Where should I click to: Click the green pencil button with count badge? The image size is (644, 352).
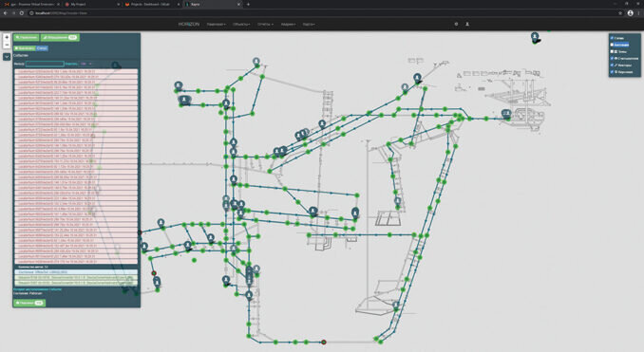tap(60, 38)
